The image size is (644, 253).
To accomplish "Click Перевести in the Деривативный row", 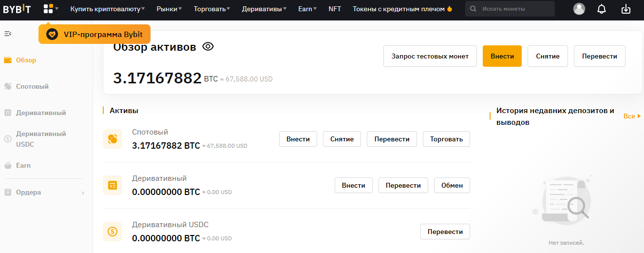I will coord(403,185).
